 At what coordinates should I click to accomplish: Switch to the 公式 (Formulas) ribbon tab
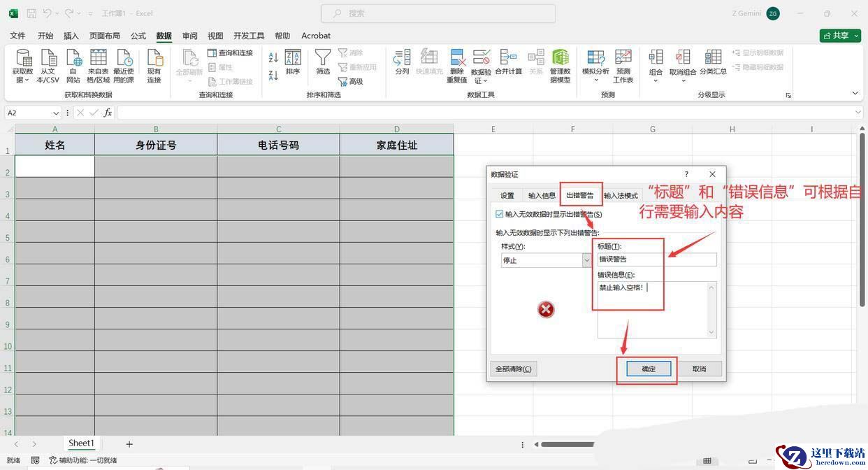point(138,36)
